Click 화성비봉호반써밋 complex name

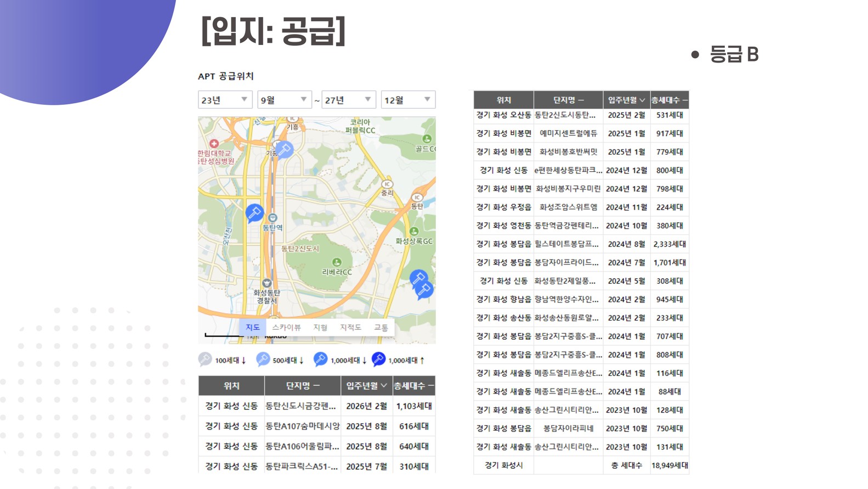click(x=569, y=151)
